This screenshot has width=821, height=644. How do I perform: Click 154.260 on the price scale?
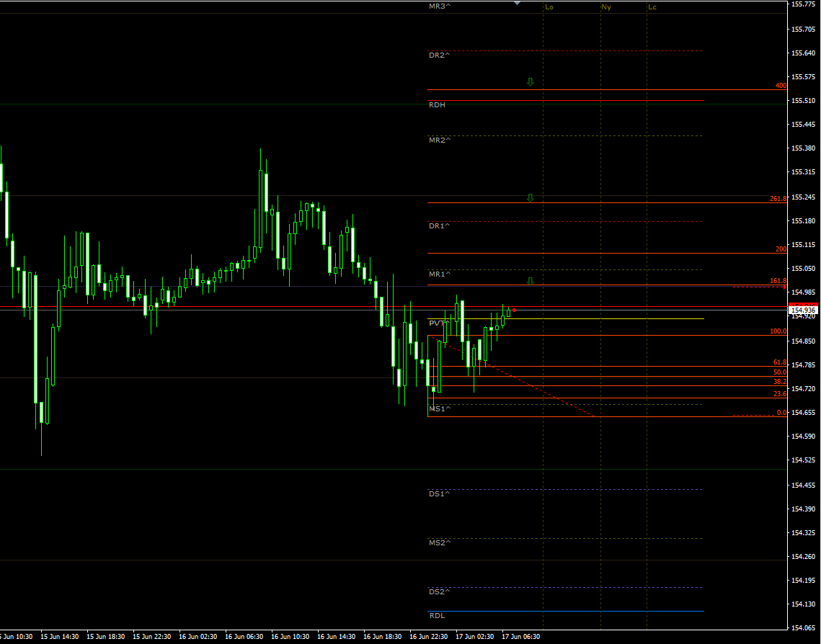coord(803,557)
